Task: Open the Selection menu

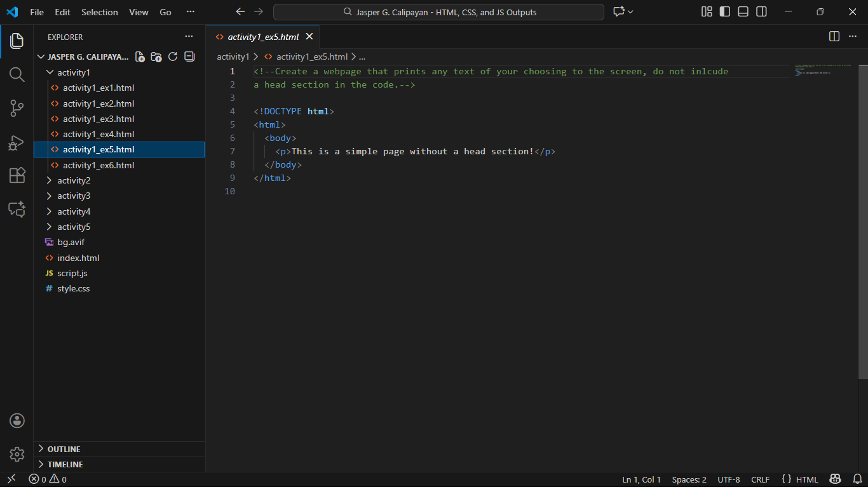Action: click(99, 12)
